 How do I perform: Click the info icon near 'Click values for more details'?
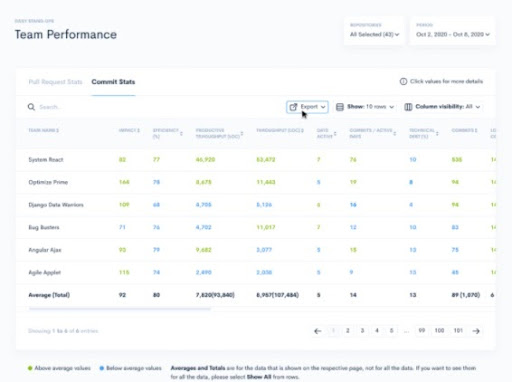click(x=403, y=81)
